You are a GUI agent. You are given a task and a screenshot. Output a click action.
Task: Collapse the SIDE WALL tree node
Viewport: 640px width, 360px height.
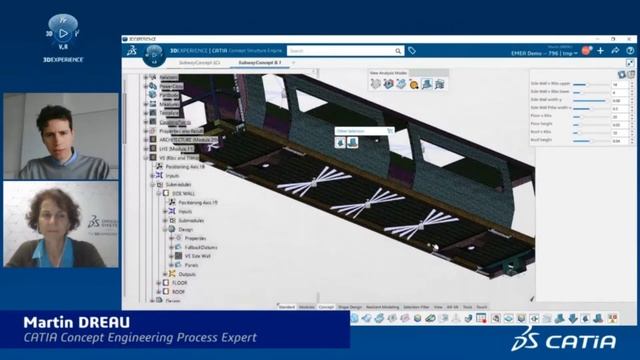159,193
